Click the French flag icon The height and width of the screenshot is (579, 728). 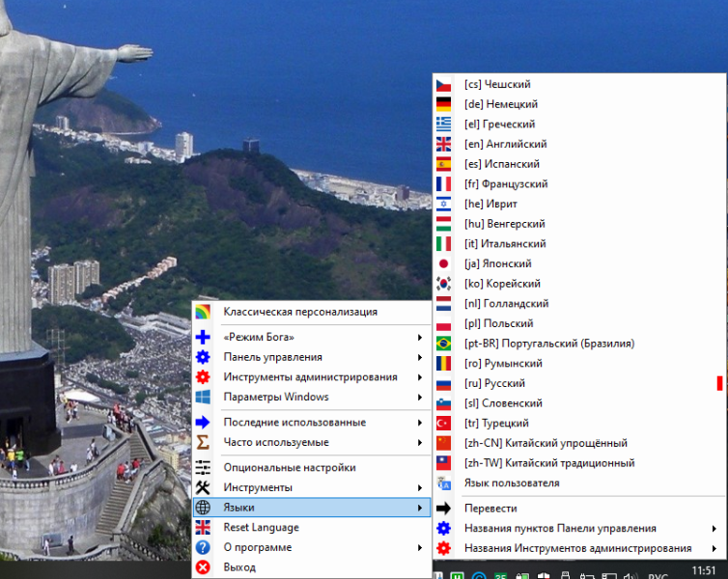click(x=443, y=184)
